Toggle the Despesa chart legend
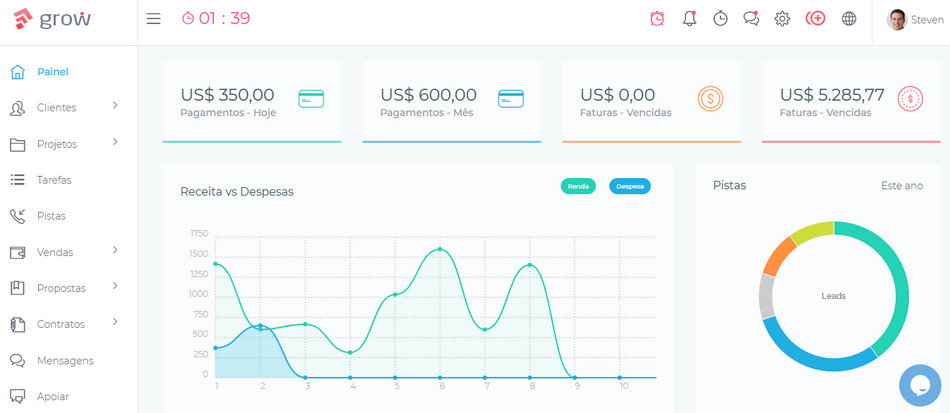The image size is (950, 413). pos(630,186)
